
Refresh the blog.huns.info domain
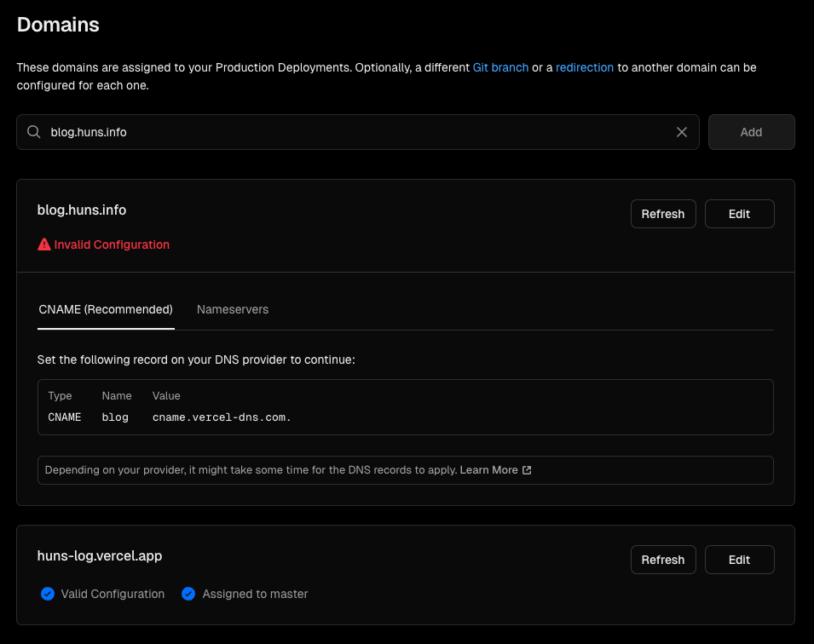pyautogui.click(x=663, y=214)
